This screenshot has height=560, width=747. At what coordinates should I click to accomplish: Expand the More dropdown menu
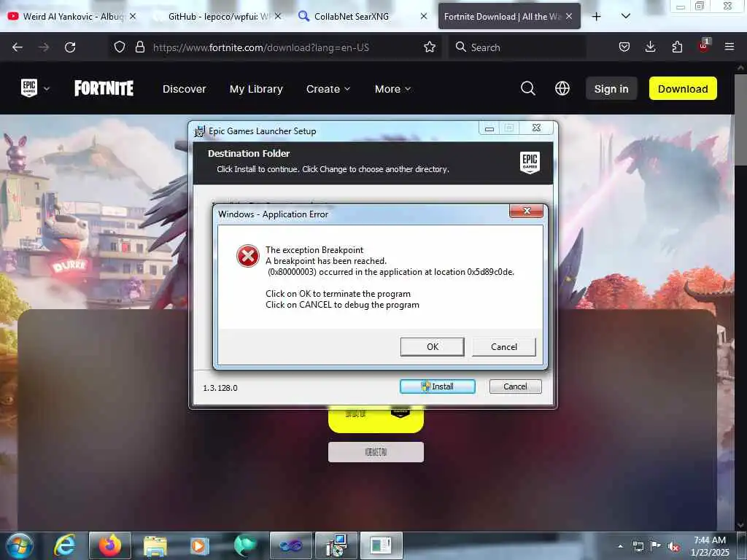pyautogui.click(x=392, y=89)
